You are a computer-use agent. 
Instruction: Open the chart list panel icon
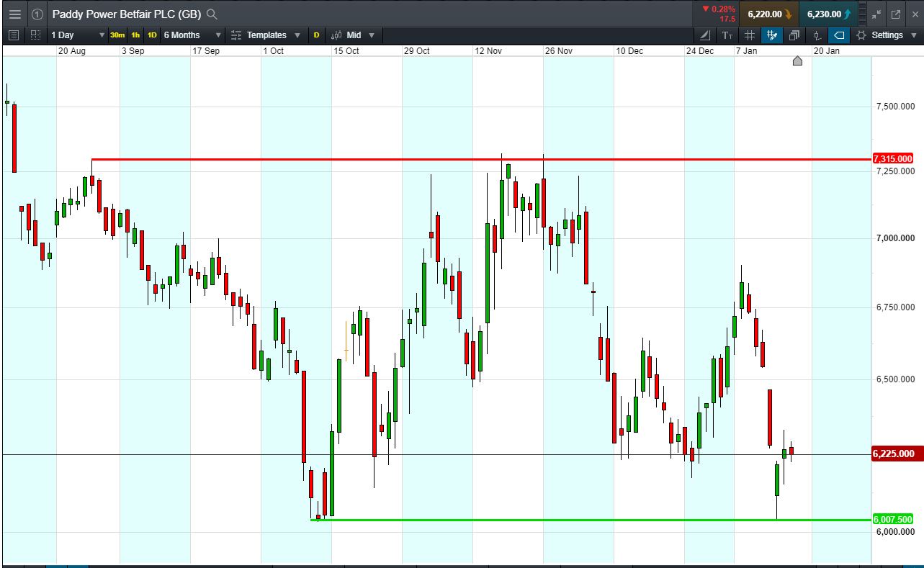tap(14, 35)
